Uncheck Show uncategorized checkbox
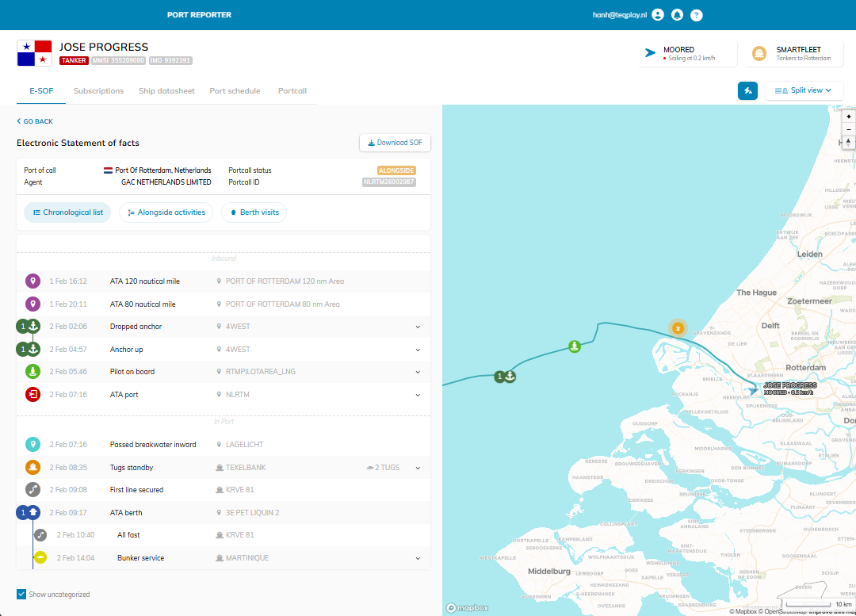Screen dimensions: 856x616 pyautogui.click(x=21, y=594)
